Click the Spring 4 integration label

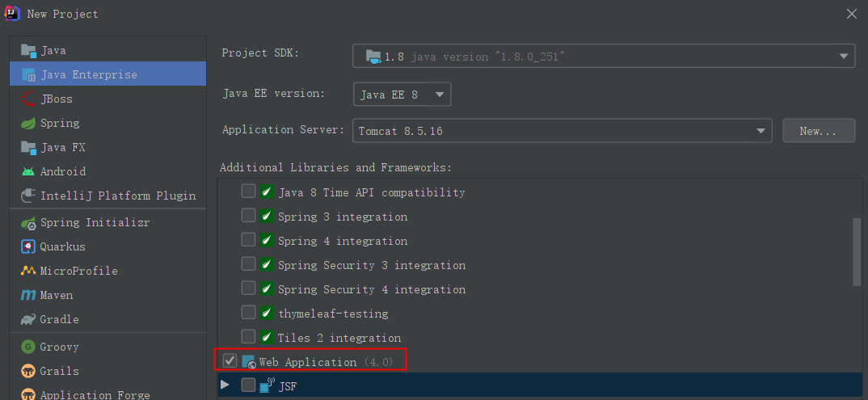pyautogui.click(x=343, y=242)
